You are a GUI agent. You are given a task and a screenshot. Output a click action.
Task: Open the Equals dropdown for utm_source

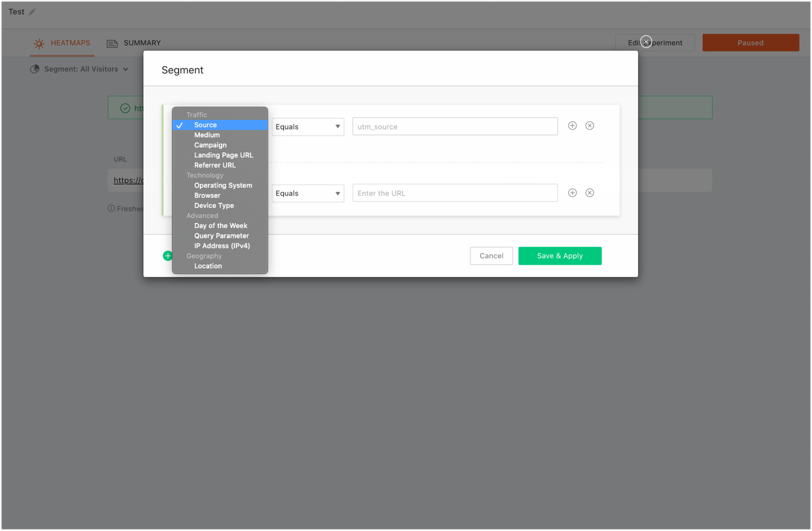point(308,127)
